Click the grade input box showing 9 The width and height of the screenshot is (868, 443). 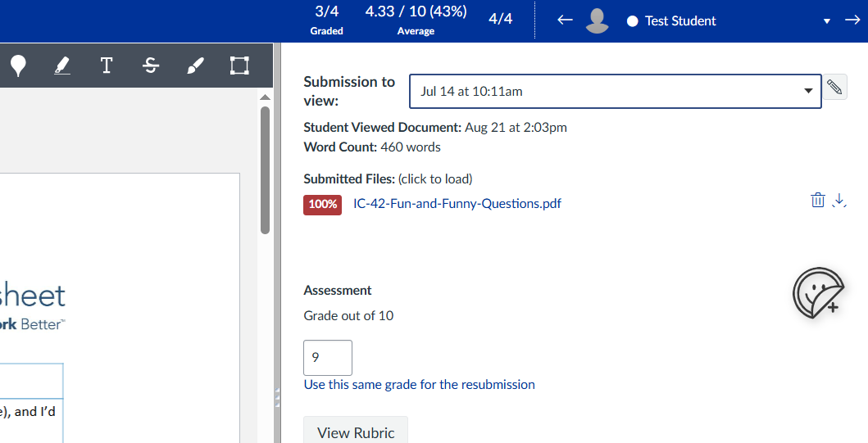click(327, 358)
